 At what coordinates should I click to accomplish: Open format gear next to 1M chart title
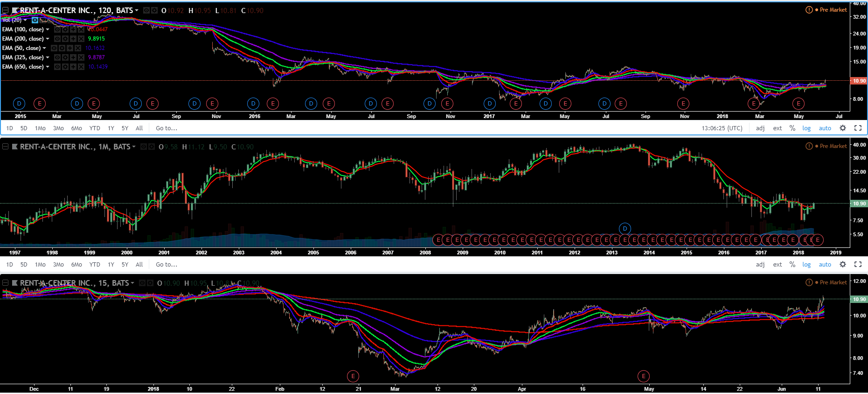click(152, 147)
